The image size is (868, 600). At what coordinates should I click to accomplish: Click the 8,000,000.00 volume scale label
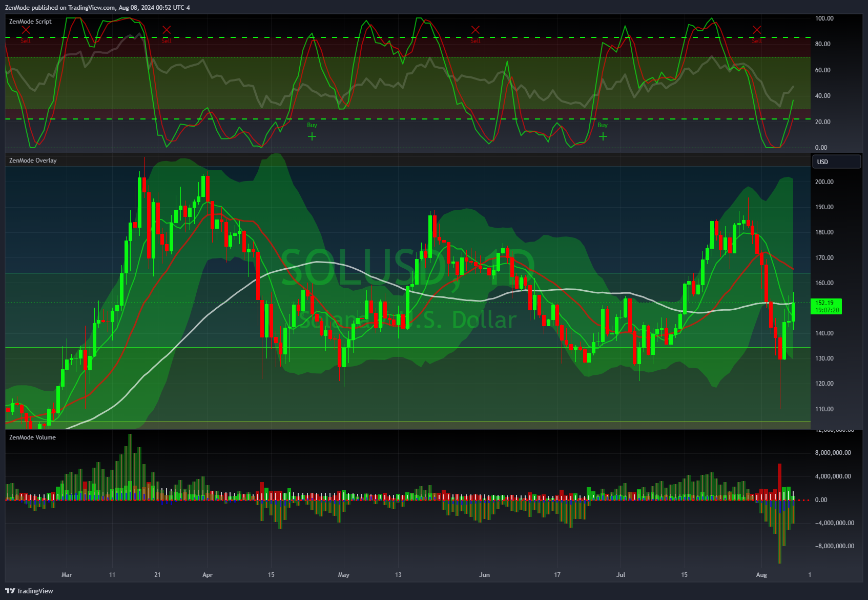(x=833, y=453)
